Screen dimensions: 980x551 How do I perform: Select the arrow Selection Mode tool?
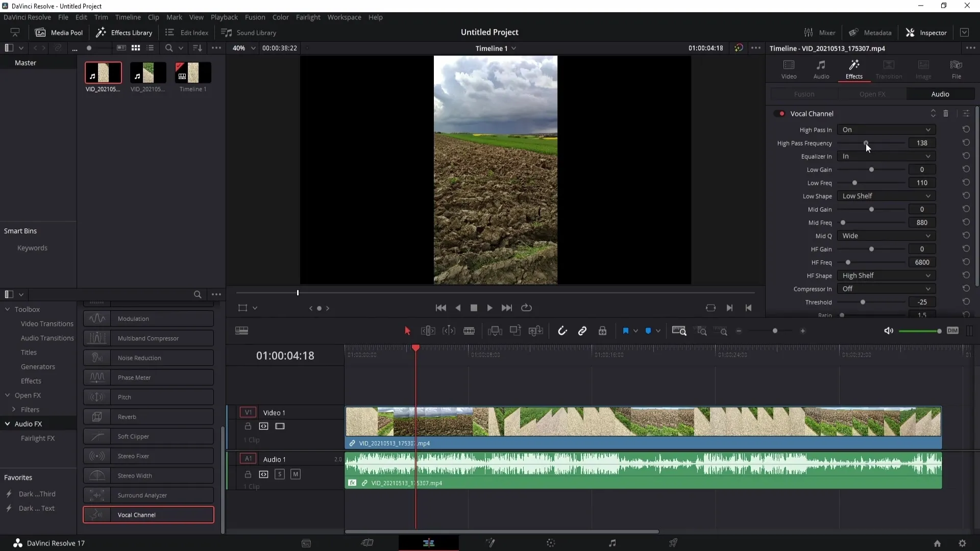point(407,331)
